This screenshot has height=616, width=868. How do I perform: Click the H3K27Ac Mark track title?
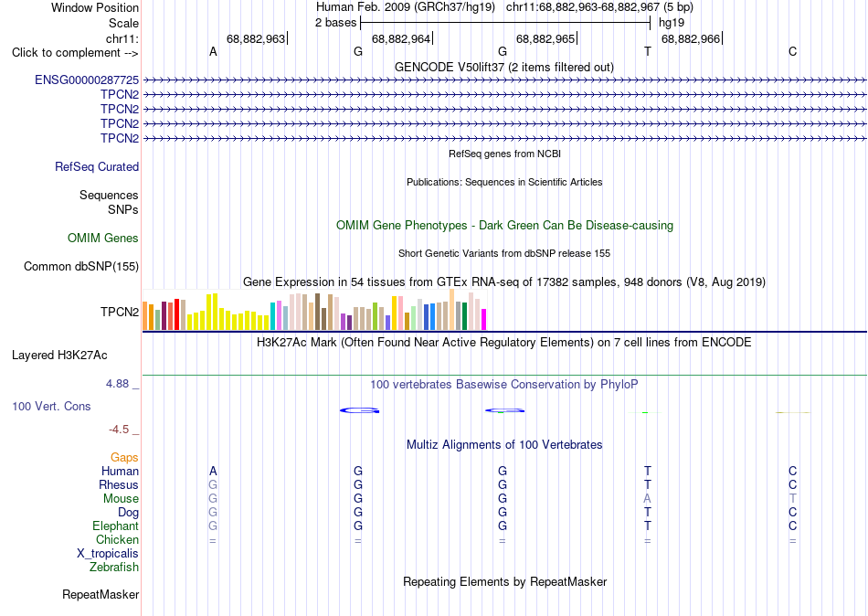click(x=504, y=343)
